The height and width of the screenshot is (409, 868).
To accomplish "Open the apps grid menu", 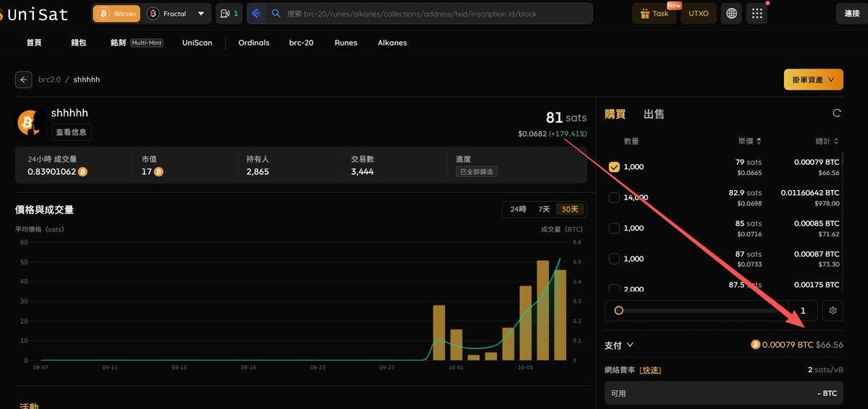I will pos(757,13).
